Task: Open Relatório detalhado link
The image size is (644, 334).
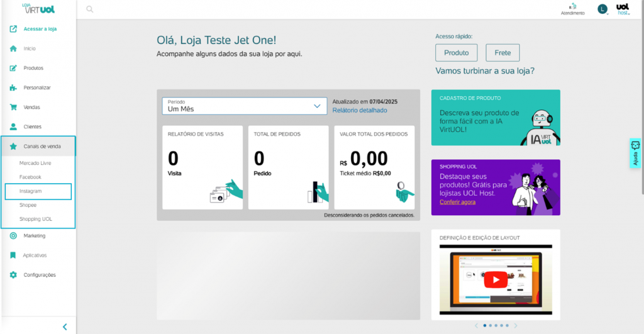Action: click(x=360, y=111)
